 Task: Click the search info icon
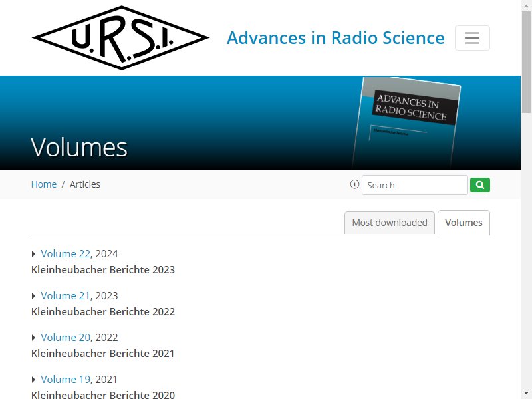coord(354,184)
